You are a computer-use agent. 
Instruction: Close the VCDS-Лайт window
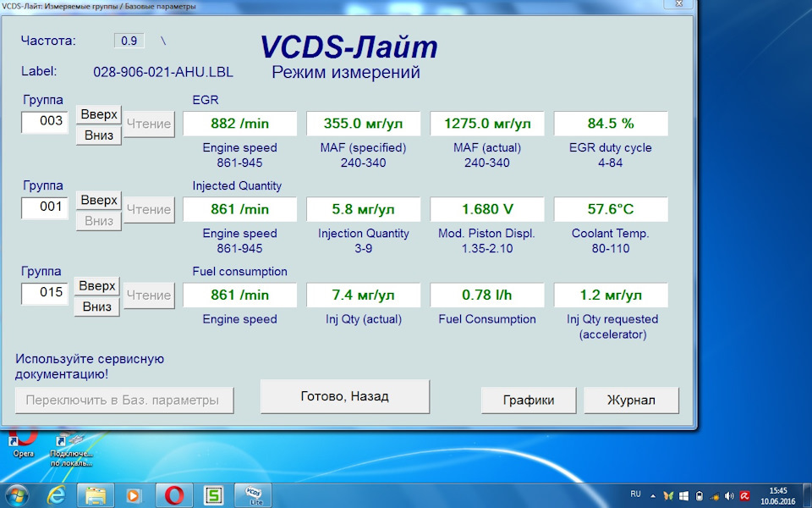[x=679, y=4]
